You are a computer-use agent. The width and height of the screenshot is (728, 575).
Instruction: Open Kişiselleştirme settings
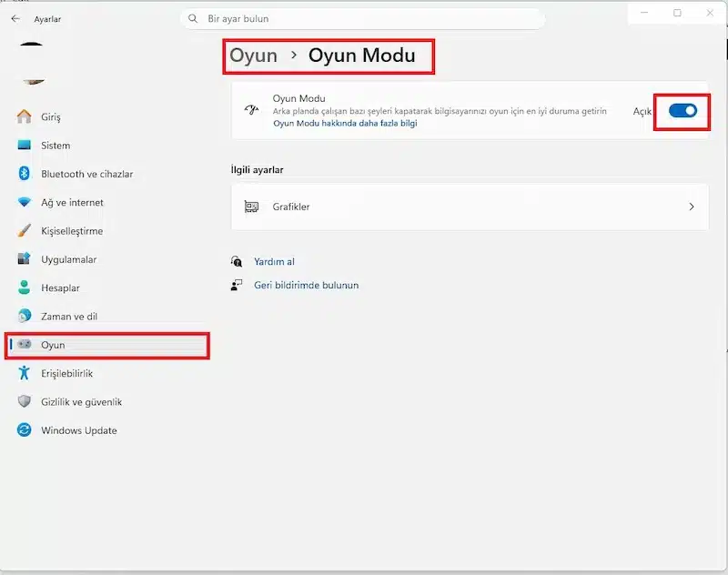106,231
